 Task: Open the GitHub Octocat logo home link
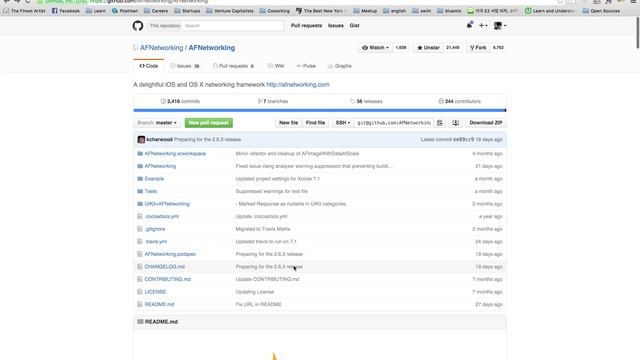tap(138, 26)
